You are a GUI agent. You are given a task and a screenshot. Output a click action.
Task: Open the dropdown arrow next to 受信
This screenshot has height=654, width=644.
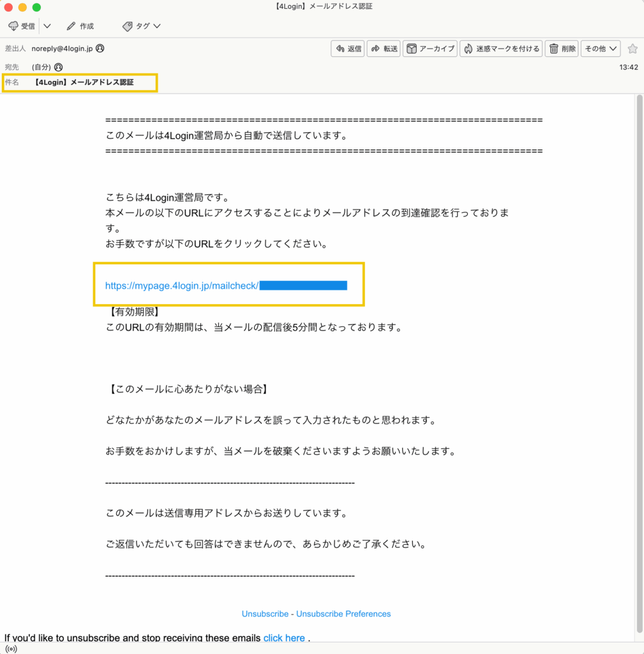pyautogui.click(x=47, y=26)
